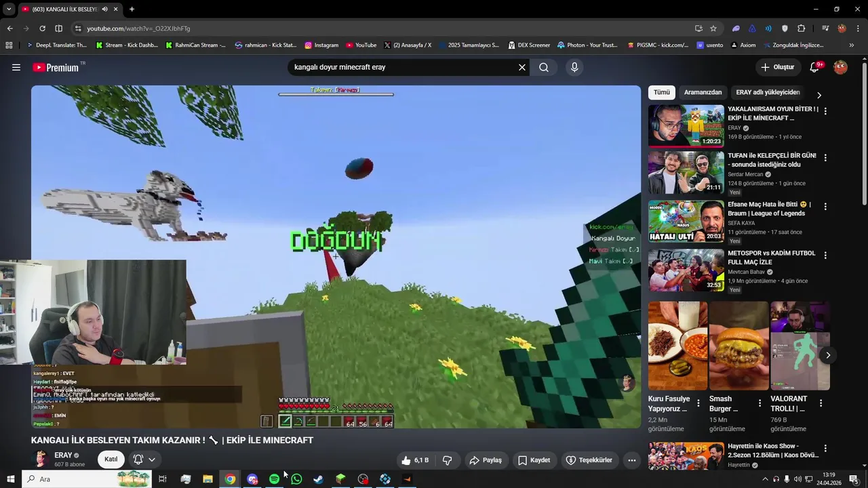This screenshot has width=868, height=488.
Task: Open METOSPOR vs KADİM FUTBOL thumbnail
Action: [x=686, y=270]
